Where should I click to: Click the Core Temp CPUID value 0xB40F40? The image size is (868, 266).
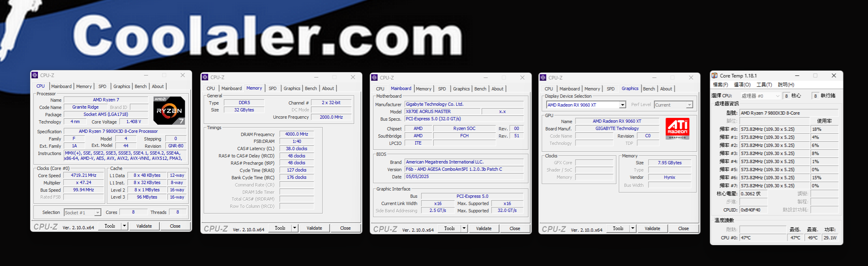tap(753, 210)
